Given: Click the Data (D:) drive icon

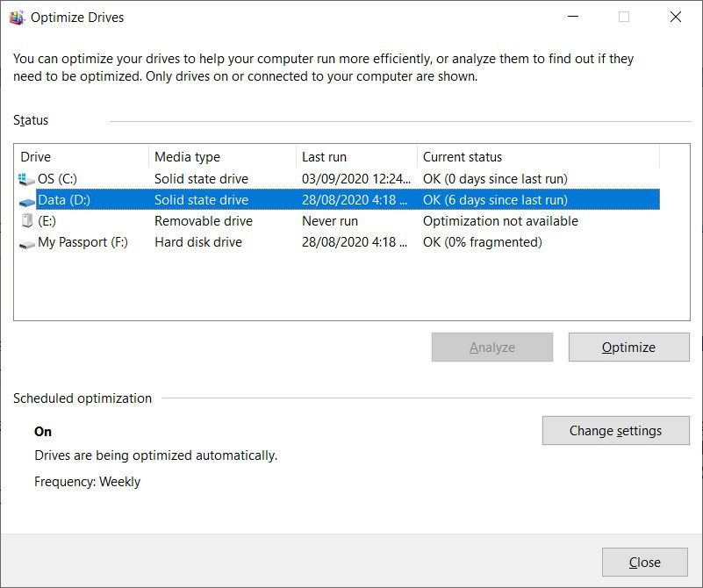Looking at the screenshot, I should coord(26,200).
